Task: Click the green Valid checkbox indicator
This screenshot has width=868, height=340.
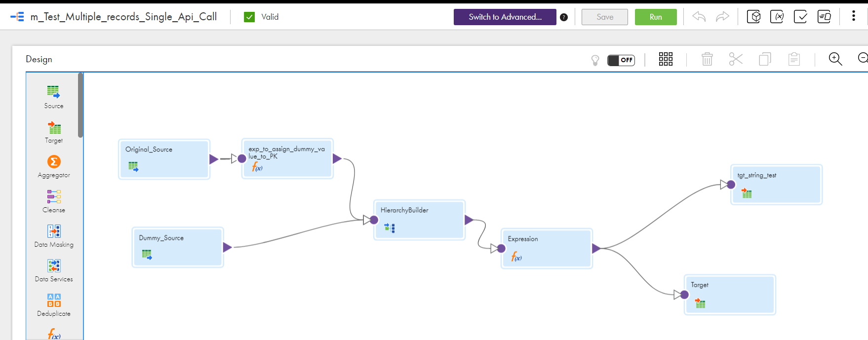Action: click(x=249, y=17)
